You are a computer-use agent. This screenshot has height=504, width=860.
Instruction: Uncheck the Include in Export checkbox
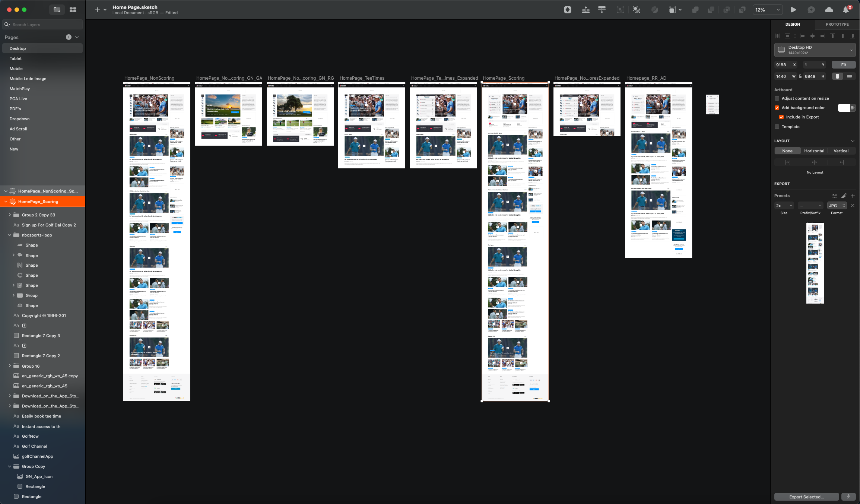coord(781,117)
